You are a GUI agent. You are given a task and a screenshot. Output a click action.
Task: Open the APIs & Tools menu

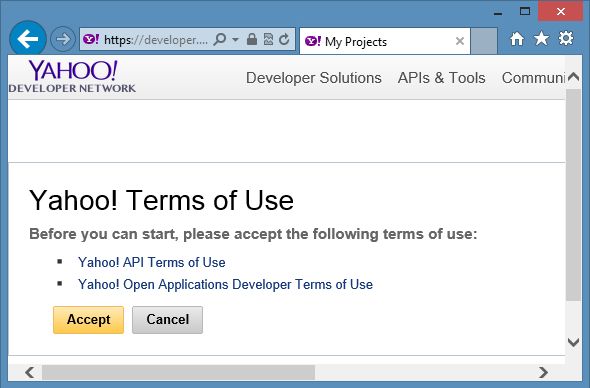point(441,78)
